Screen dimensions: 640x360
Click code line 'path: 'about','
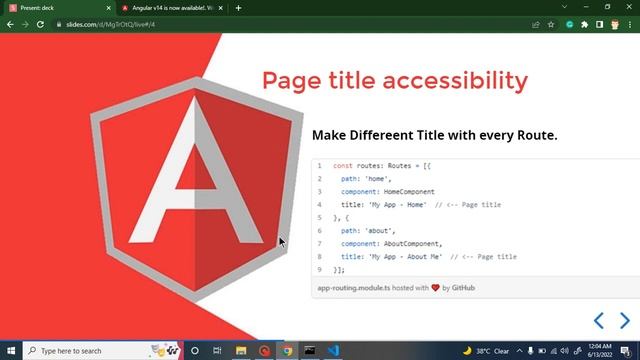pos(368,231)
